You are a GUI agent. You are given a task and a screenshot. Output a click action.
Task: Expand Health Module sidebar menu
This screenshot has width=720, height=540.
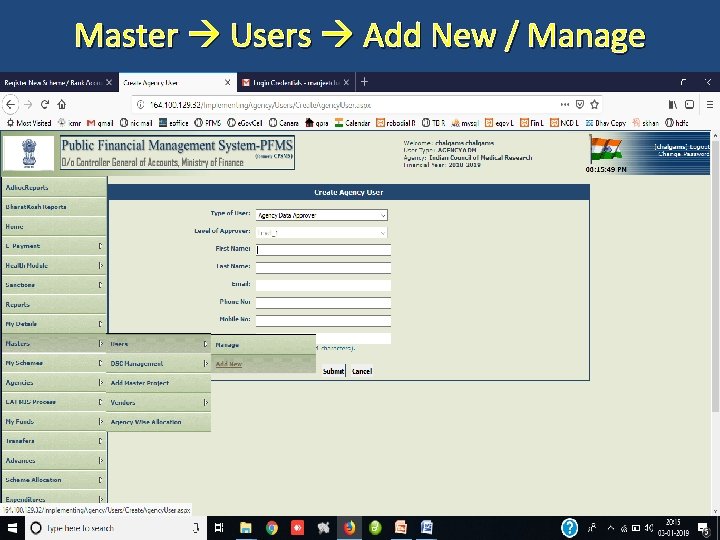[54, 265]
